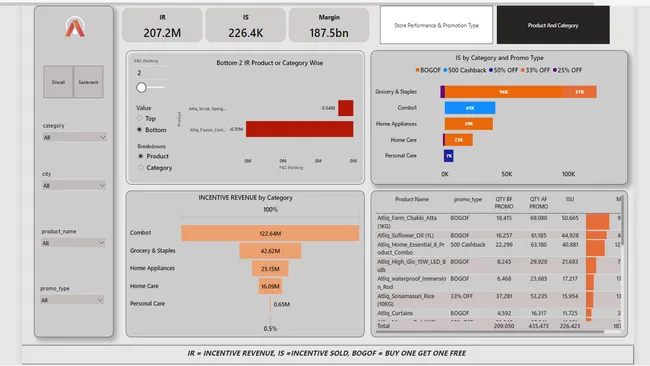Click the Personal Care 0.65M funnel label
The width and height of the screenshot is (650, 366).
pyautogui.click(x=281, y=304)
